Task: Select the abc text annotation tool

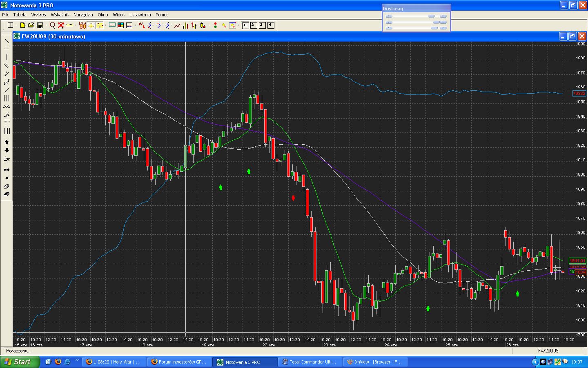Action: point(7,159)
